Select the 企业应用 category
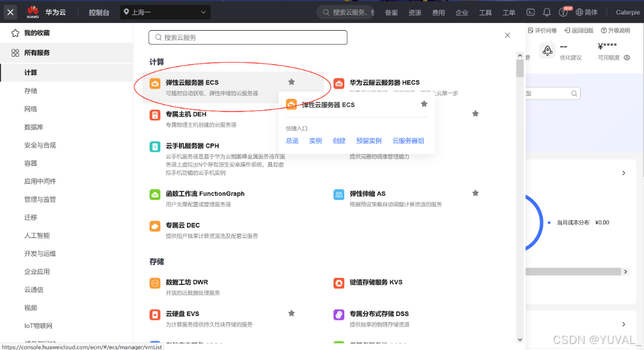Viewport: 644px width, 350px height. click(x=37, y=271)
